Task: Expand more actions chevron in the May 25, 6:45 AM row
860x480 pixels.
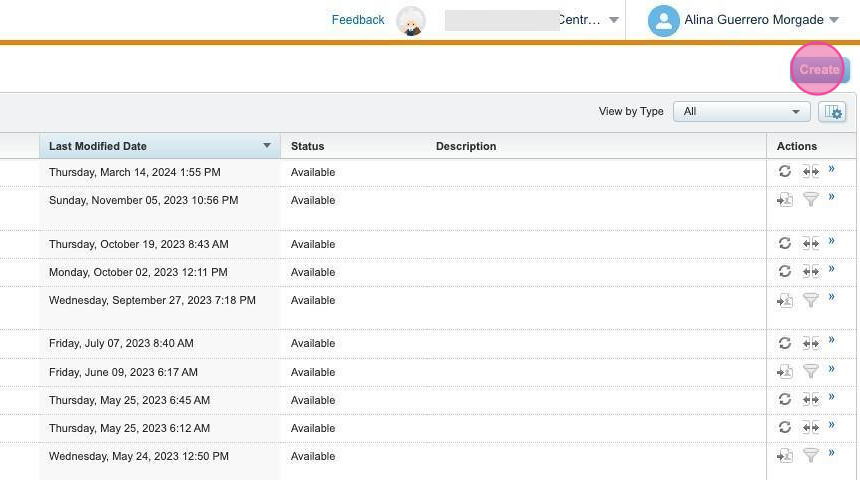Action: click(832, 398)
